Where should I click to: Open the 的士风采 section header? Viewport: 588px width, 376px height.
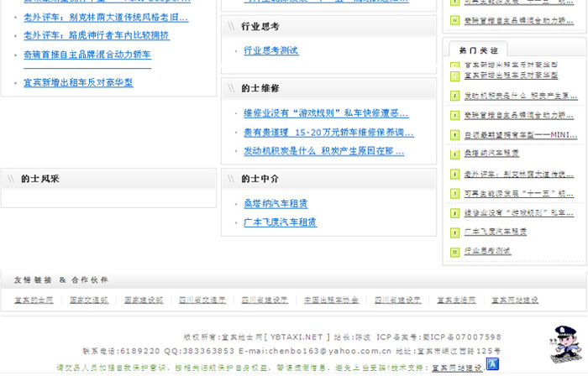(40, 179)
